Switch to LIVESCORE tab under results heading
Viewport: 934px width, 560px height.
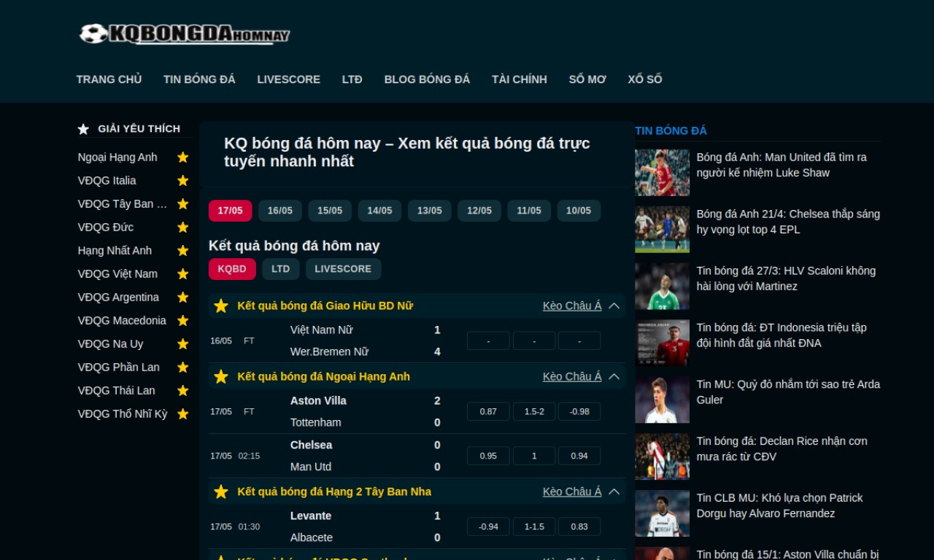click(343, 269)
